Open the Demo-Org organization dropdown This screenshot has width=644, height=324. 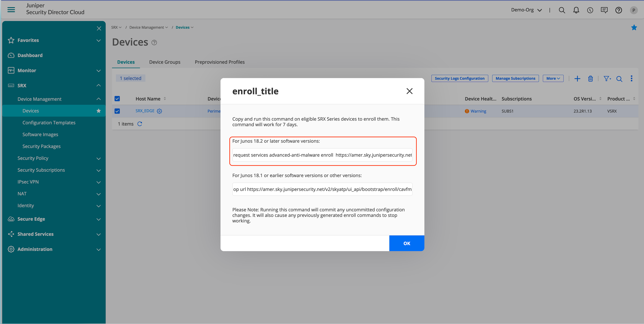point(526,10)
